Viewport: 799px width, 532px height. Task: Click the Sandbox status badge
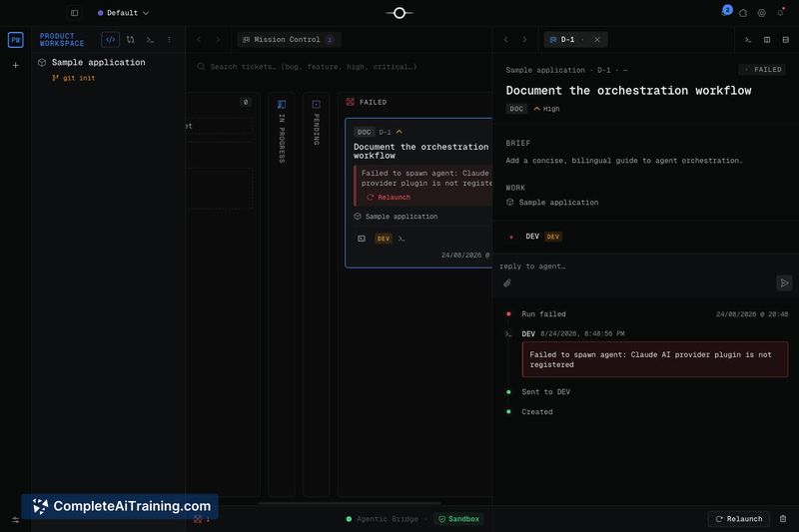click(459, 519)
